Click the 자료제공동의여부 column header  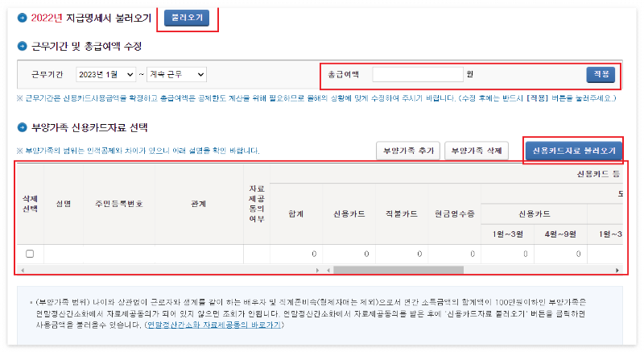pos(257,204)
